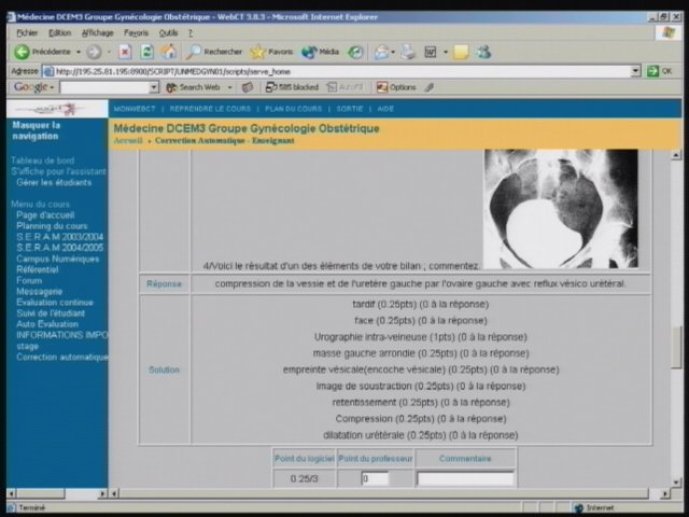Open the edit icon dropdown arrow
Screen dimensions: 689x517
[445, 52]
